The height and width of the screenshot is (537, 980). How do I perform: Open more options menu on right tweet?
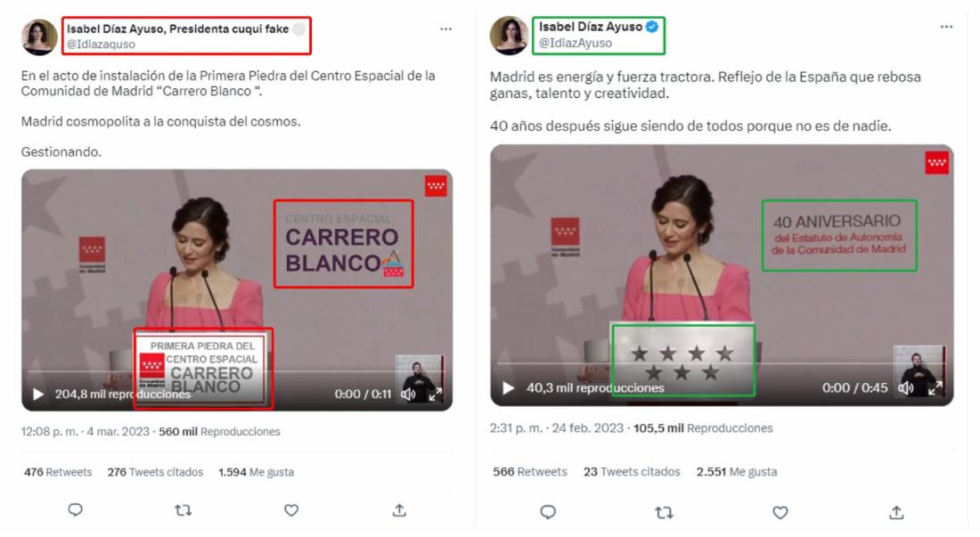click(x=946, y=26)
